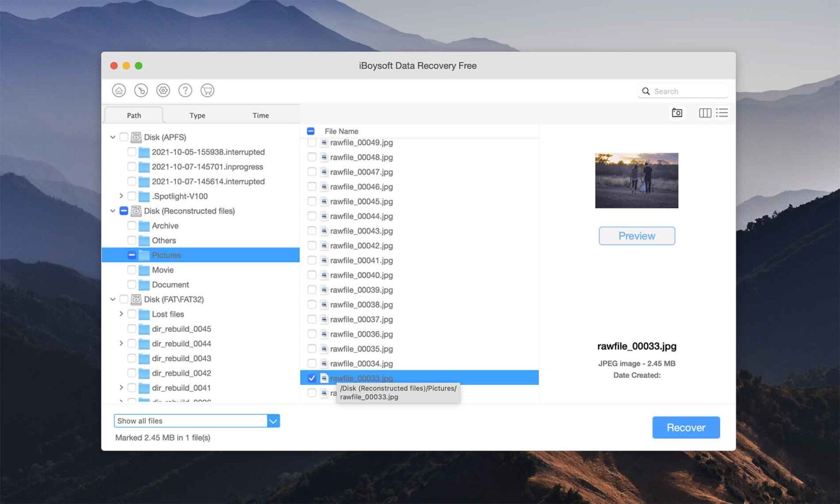The height and width of the screenshot is (504, 840).
Task: Open the Home screen icon
Action: 119,90
